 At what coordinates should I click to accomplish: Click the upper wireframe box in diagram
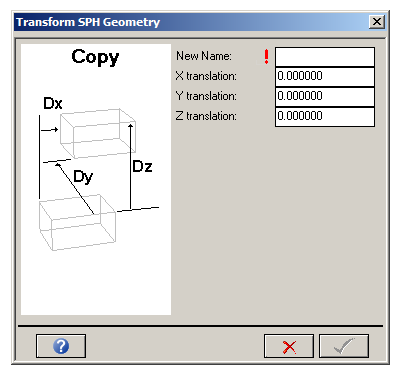click(98, 133)
